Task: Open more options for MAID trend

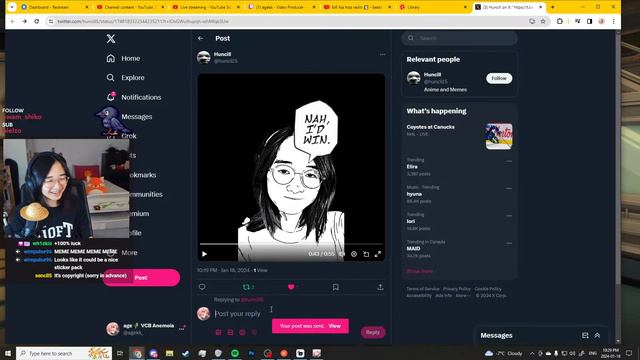Action: click(x=509, y=243)
